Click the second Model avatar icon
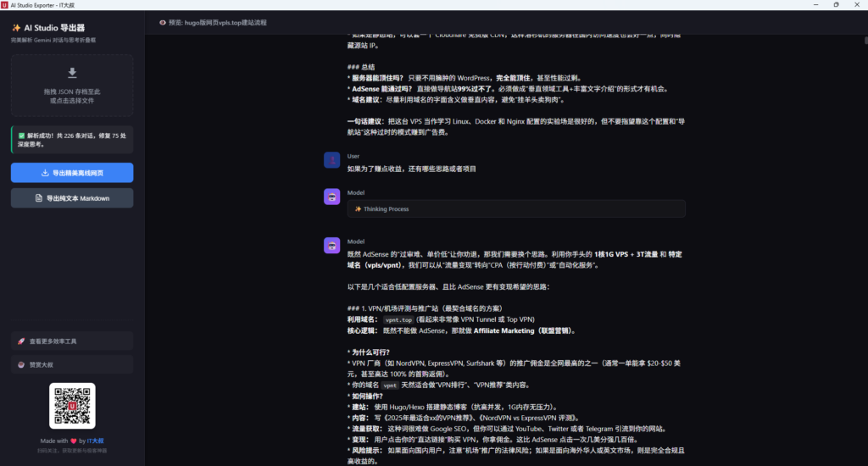Screen dimensions: 868x466 [x=331, y=245]
